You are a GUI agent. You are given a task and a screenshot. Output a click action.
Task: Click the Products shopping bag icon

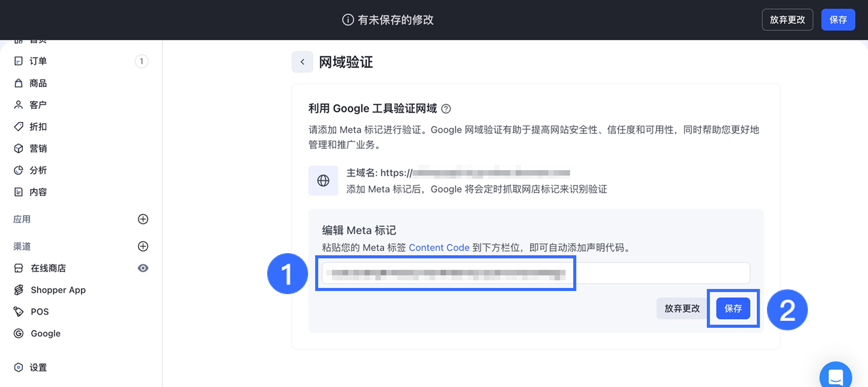[18, 83]
